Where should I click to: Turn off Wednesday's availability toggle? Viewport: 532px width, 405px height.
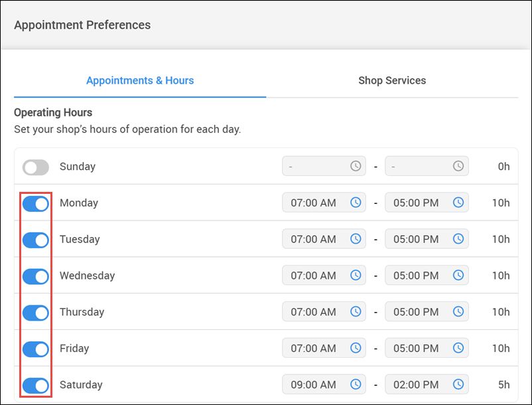35,276
